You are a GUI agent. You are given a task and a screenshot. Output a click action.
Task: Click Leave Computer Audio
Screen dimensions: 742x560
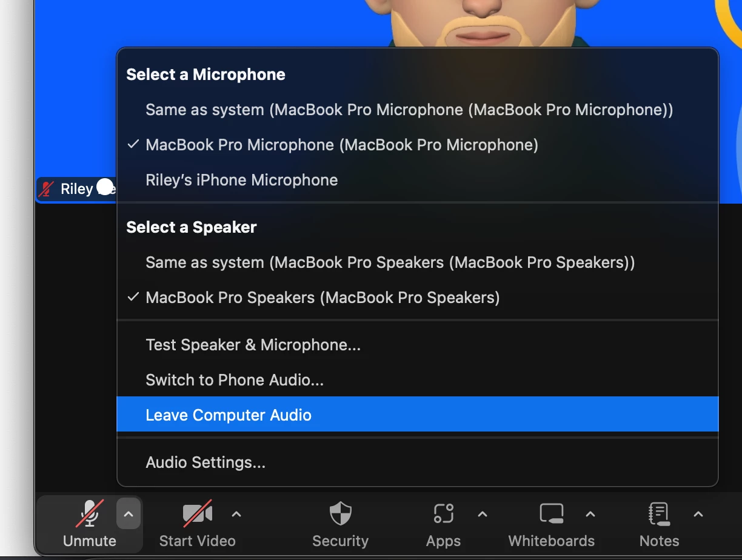click(x=417, y=415)
